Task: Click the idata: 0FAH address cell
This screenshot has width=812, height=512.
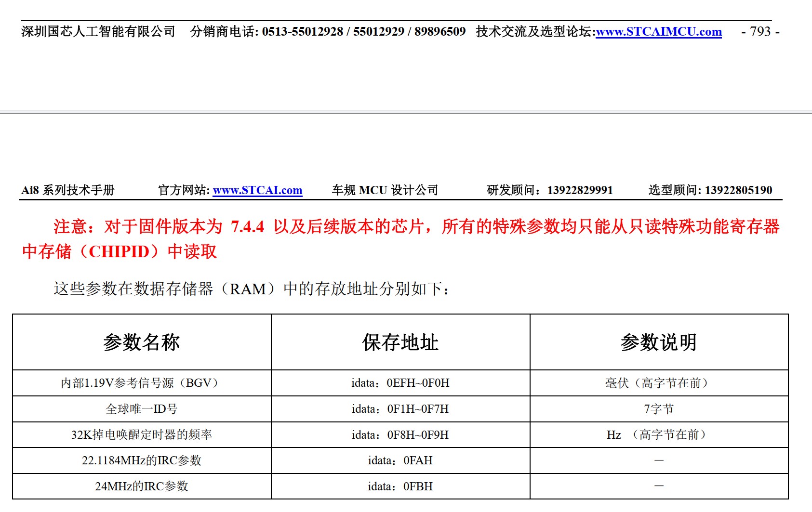Action: (400, 460)
